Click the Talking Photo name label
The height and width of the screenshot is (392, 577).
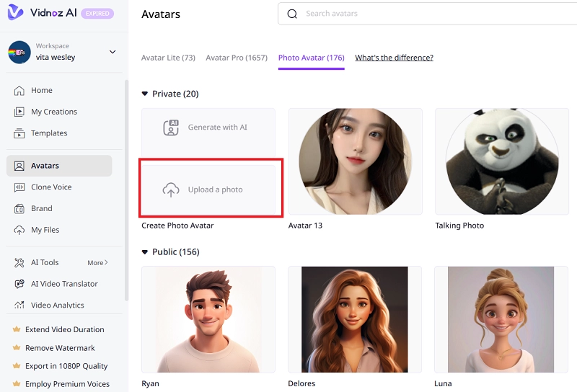459,226
